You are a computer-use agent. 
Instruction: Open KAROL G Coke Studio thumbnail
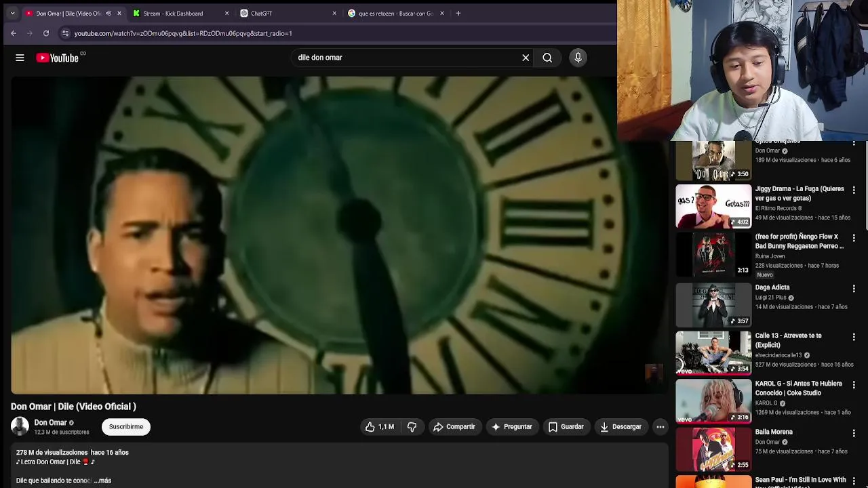pyautogui.click(x=713, y=401)
